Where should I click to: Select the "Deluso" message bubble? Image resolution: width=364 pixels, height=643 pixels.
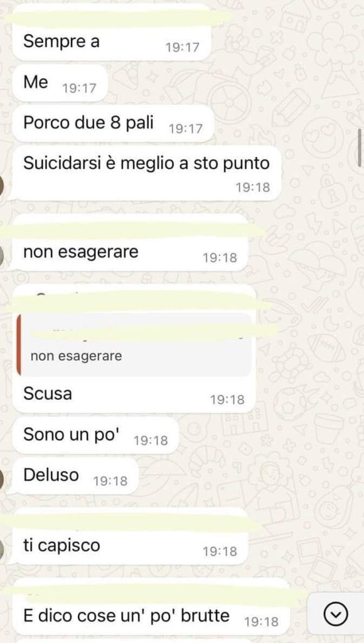pyautogui.click(x=76, y=476)
